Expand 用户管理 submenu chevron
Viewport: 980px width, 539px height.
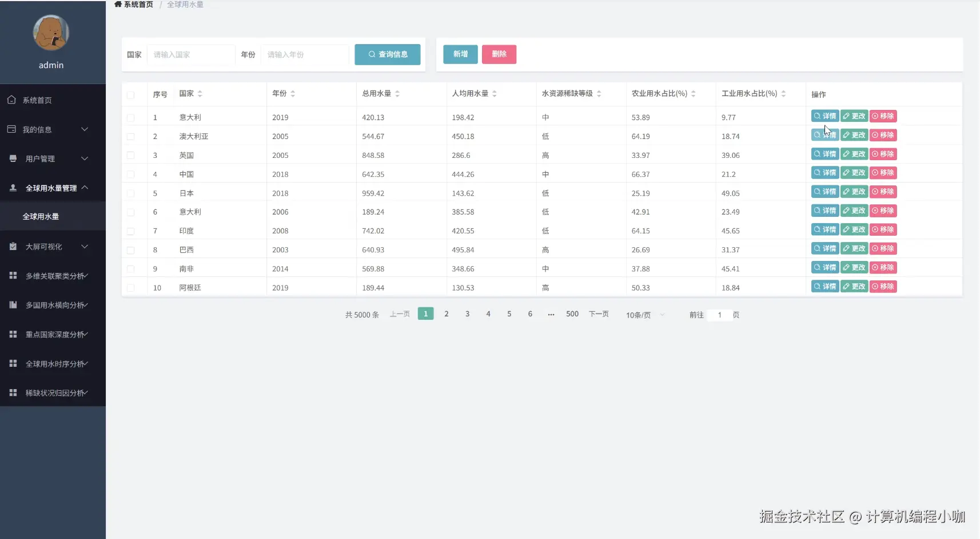tap(85, 158)
